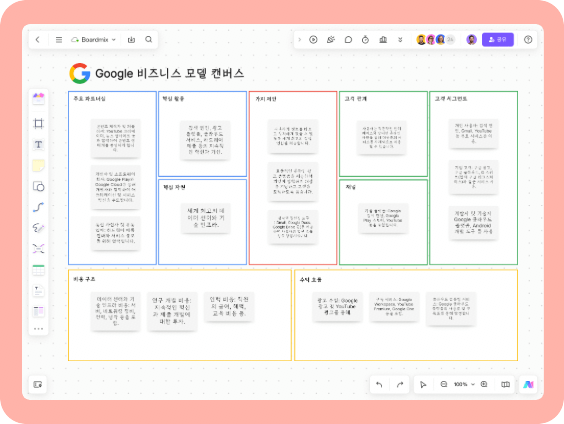Click the undo arrow
564x424 pixels.
point(379,384)
